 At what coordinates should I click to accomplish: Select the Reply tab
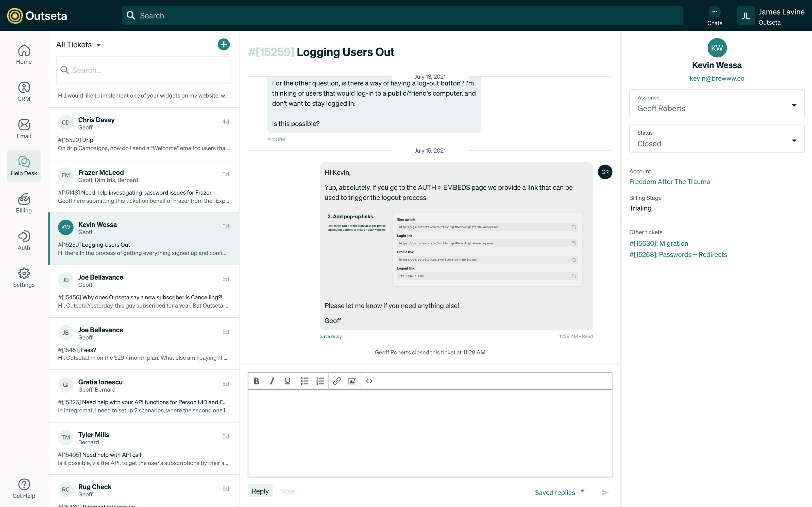260,491
